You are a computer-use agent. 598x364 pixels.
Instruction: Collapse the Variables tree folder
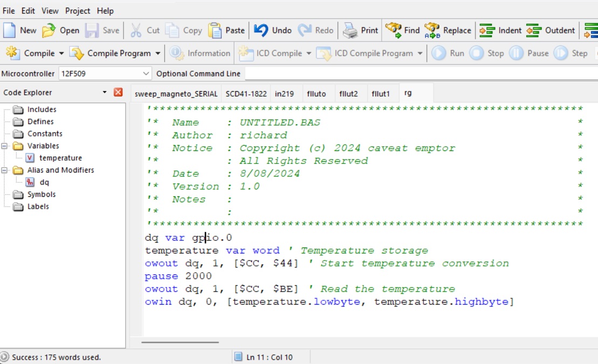click(x=5, y=146)
